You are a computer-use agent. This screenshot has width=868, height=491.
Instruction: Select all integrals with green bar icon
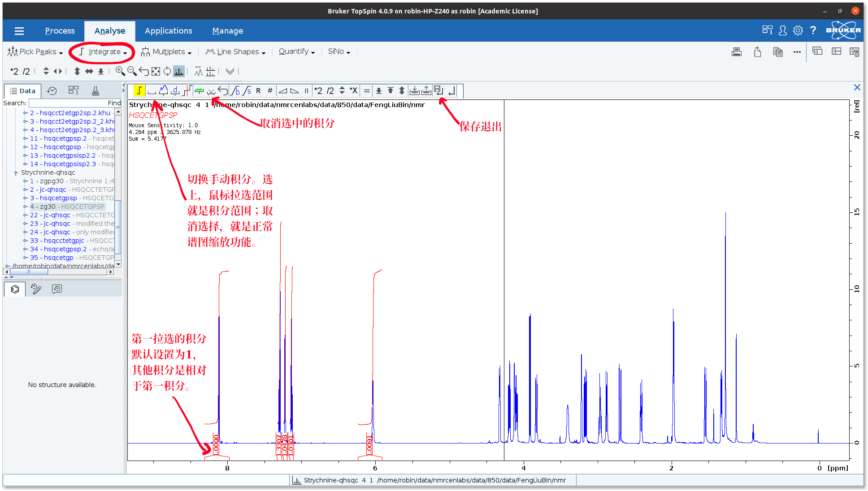[x=199, y=91]
